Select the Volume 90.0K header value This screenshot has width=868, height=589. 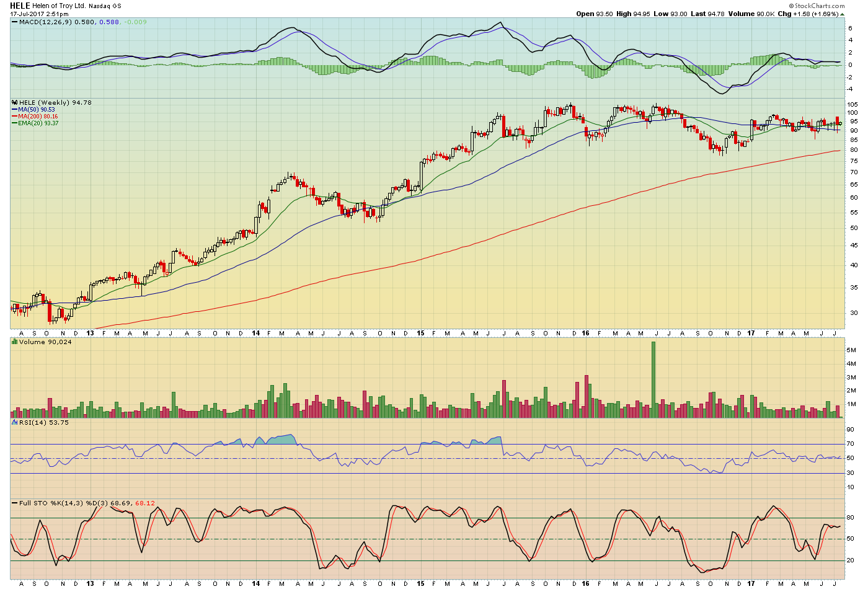(751, 14)
